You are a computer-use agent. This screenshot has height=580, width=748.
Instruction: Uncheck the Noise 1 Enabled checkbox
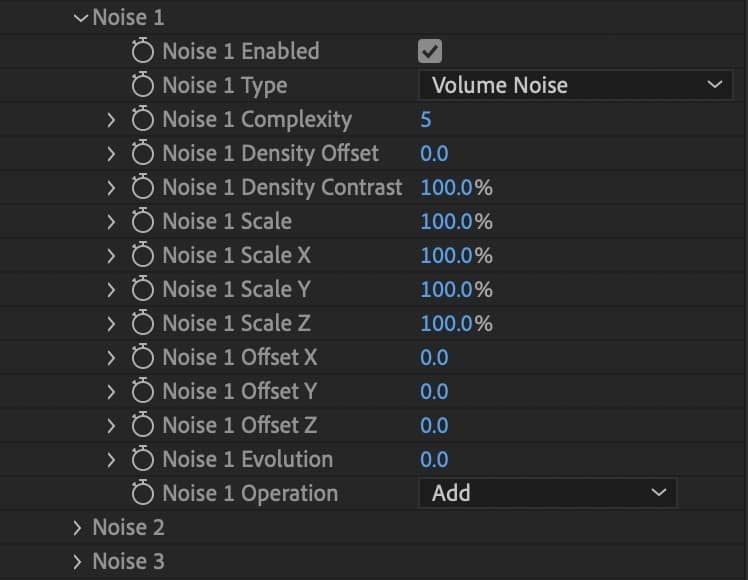point(430,51)
